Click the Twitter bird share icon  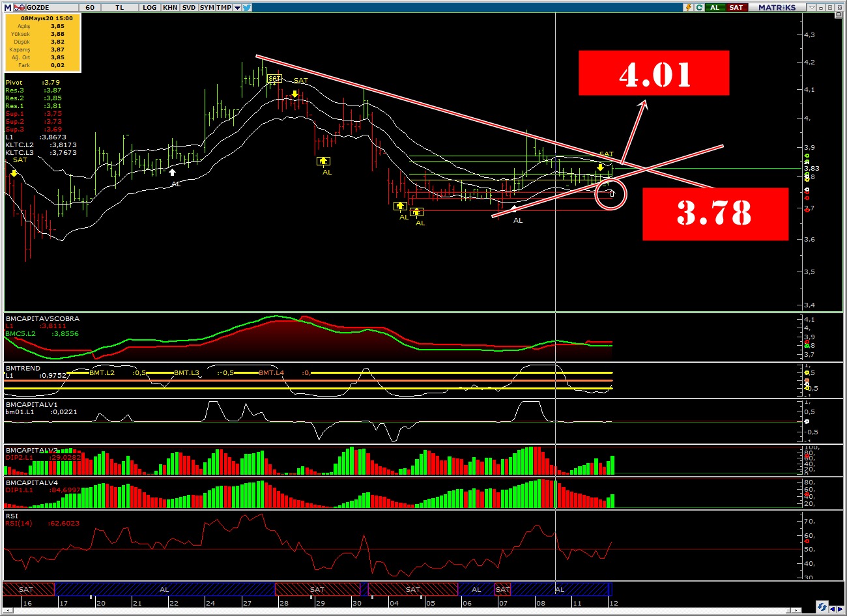[x=248, y=7]
